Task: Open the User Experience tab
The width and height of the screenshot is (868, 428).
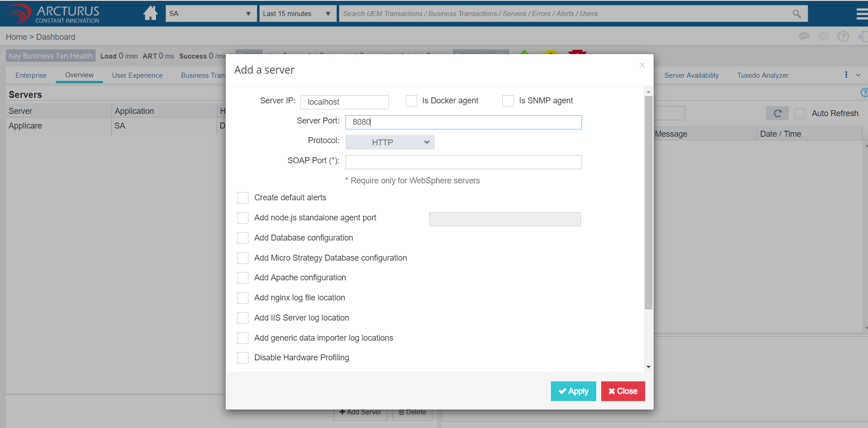Action: click(x=137, y=75)
